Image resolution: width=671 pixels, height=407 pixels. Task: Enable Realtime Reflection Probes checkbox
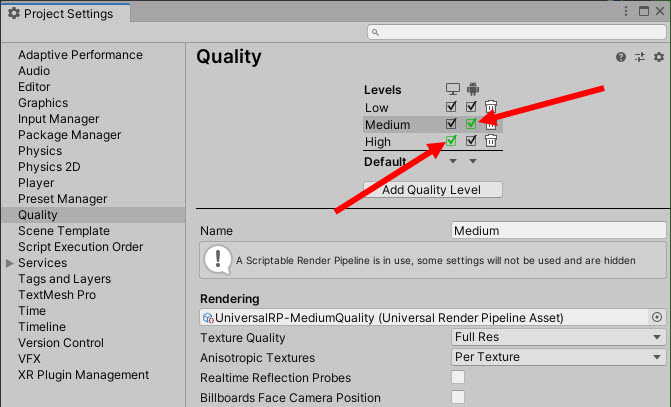click(458, 377)
